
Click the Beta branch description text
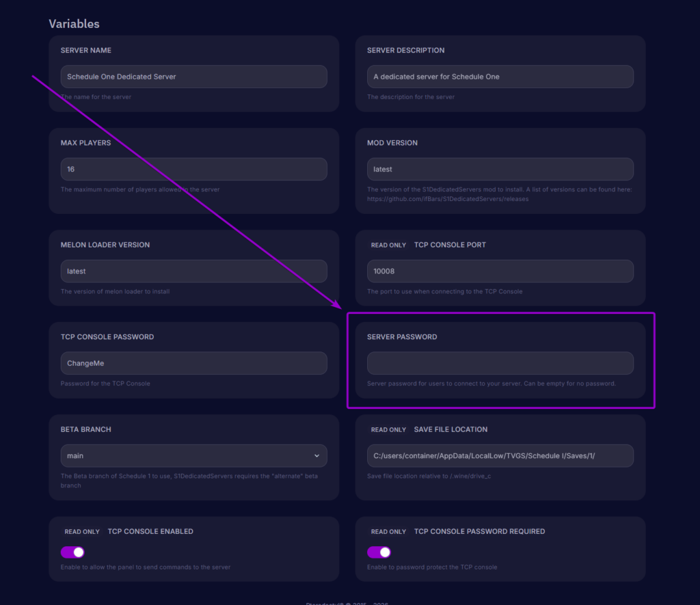189,481
